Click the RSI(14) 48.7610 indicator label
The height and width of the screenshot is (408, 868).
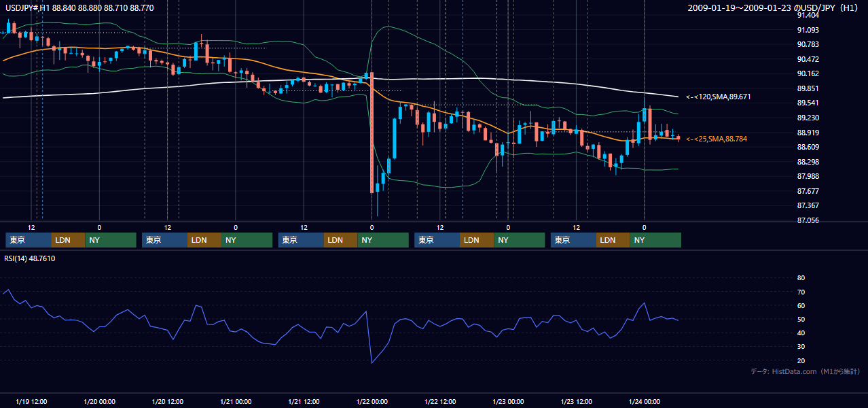click(30, 258)
